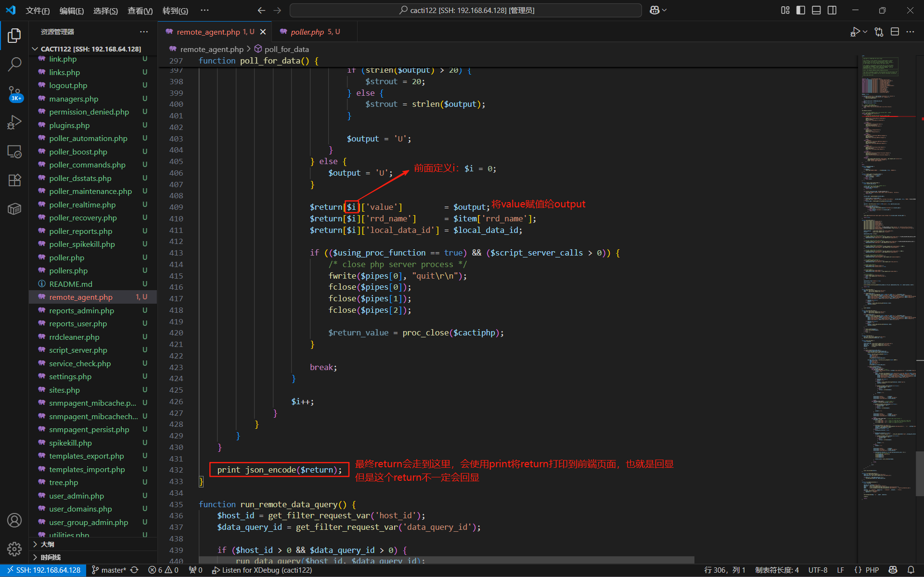Click the command center search box

(x=466, y=10)
